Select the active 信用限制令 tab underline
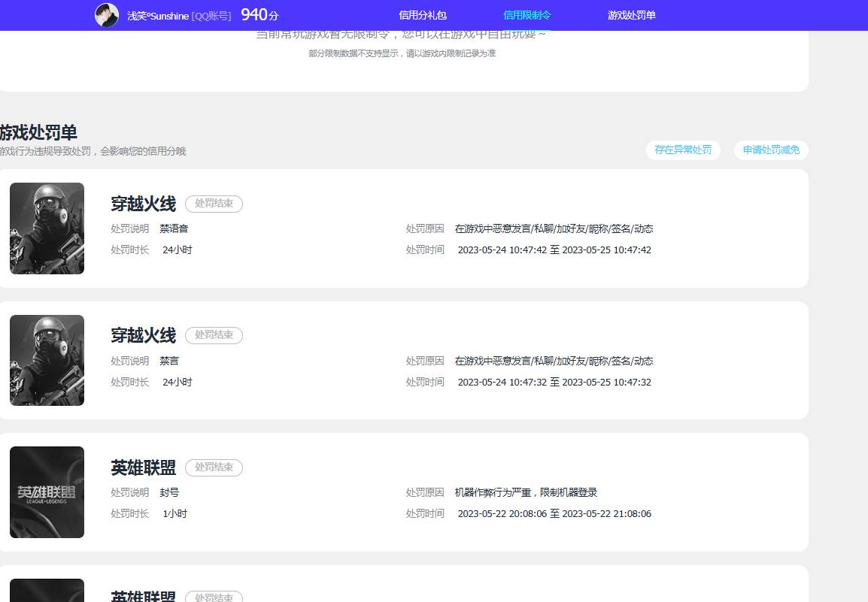This screenshot has height=602, width=868. 526,15
